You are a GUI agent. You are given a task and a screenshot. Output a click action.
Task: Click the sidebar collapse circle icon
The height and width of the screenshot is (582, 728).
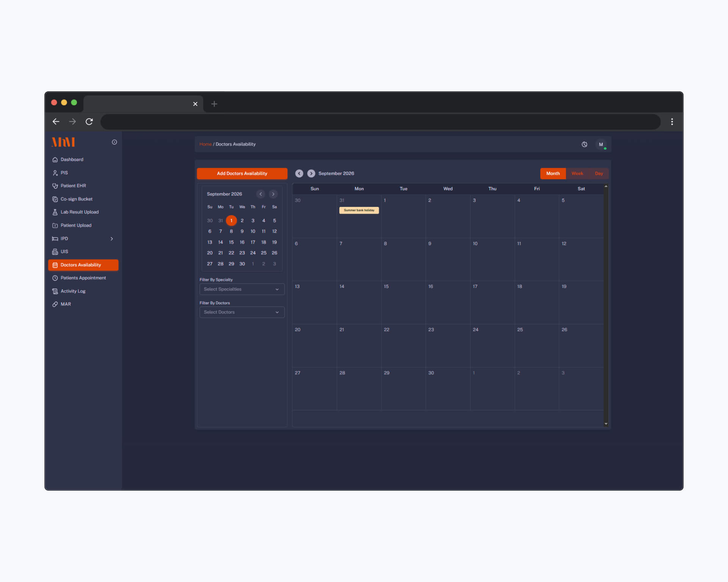[114, 142]
